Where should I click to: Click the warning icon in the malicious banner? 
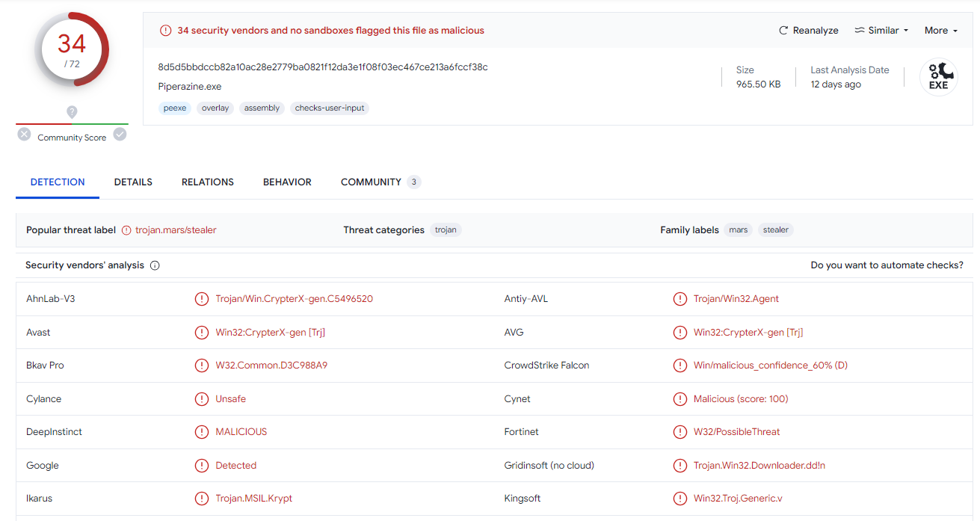pos(165,31)
